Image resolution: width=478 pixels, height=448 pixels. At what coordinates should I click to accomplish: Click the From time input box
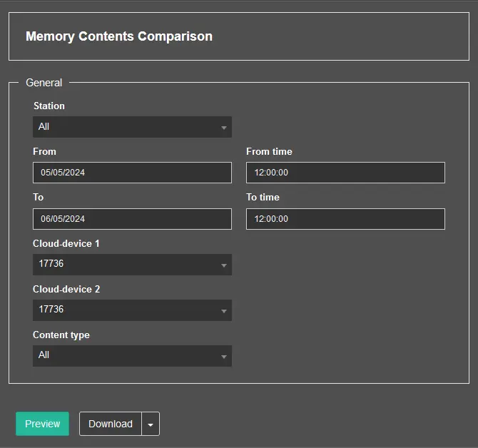click(345, 173)
